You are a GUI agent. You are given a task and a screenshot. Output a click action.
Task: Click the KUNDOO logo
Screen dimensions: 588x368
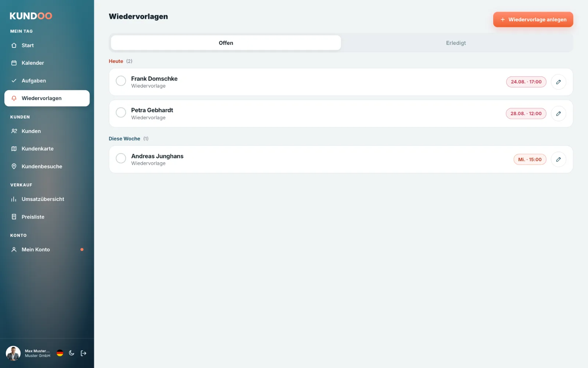(x=31, y=16)
